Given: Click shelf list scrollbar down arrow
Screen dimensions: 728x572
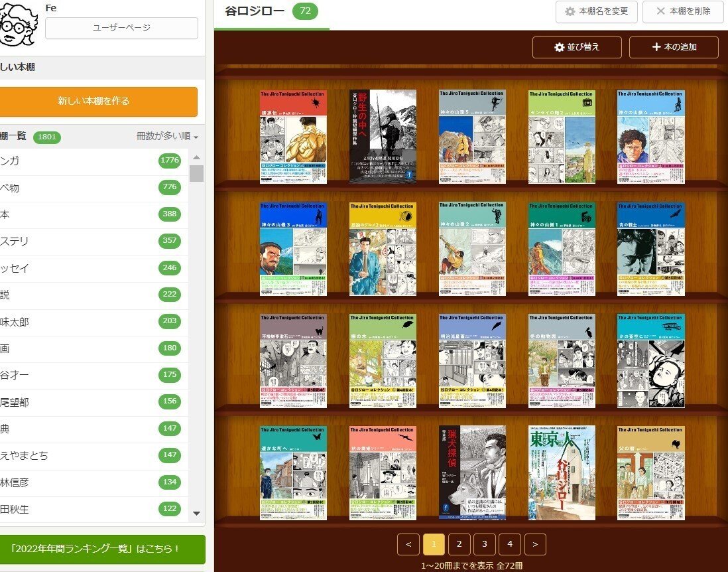Looking at the screenshot, I should 196,514.
